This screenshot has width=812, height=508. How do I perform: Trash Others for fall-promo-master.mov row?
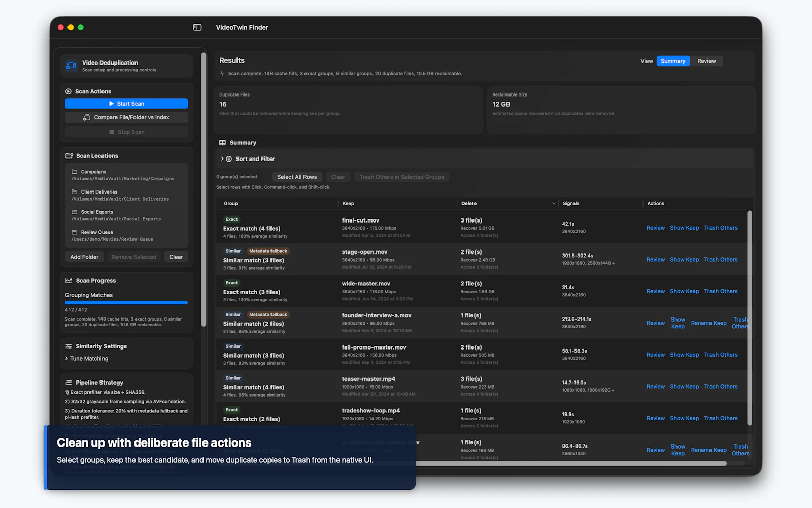(721, 355)
